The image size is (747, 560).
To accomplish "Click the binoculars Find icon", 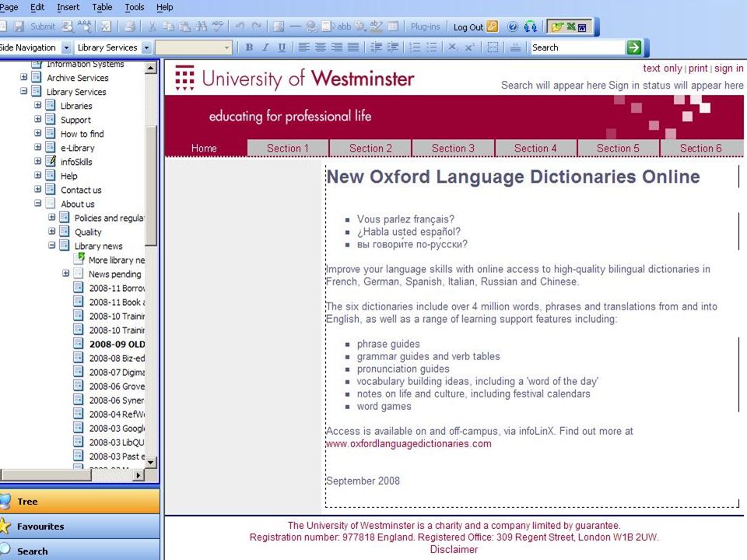I will click(201, 26).
